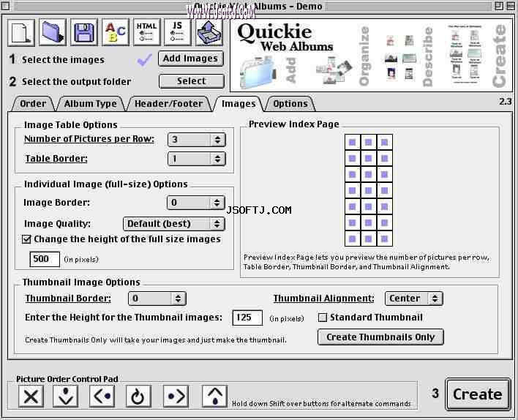The height and width of the screenshot is (420, 518).
Task: Click the window collapse box in title bar
Action: pos(511,6)
